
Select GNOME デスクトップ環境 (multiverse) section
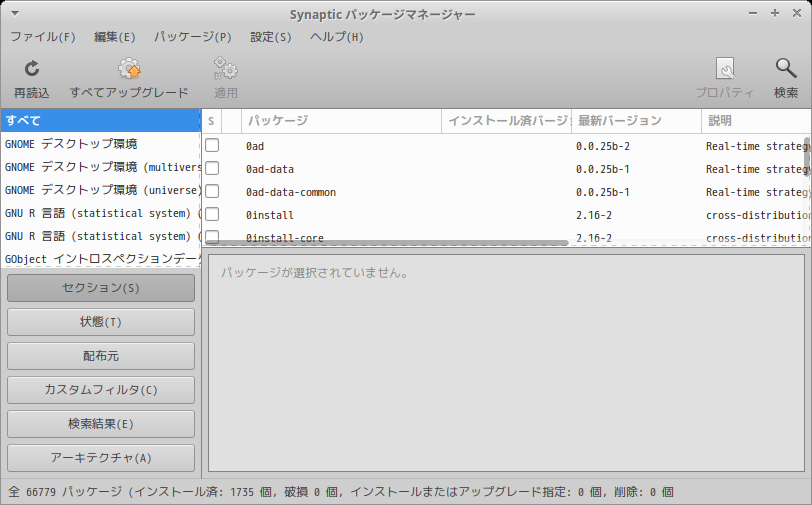point(100,167)
